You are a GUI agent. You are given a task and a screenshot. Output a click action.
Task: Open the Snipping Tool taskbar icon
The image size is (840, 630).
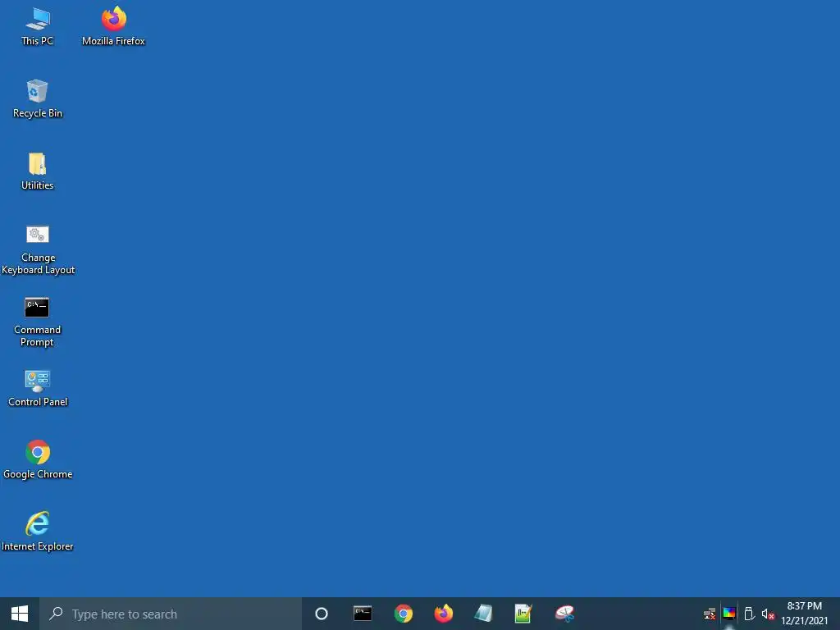point(564,614)
